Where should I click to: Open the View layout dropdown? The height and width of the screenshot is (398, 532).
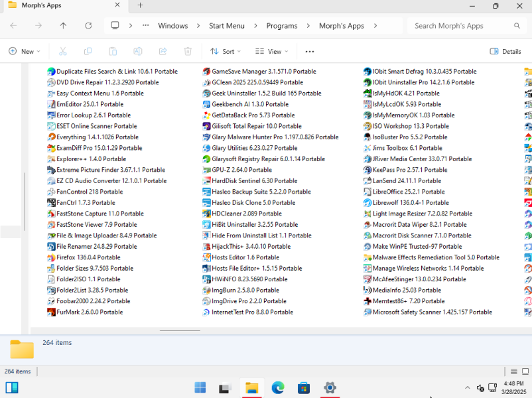(x=271, y=52)
